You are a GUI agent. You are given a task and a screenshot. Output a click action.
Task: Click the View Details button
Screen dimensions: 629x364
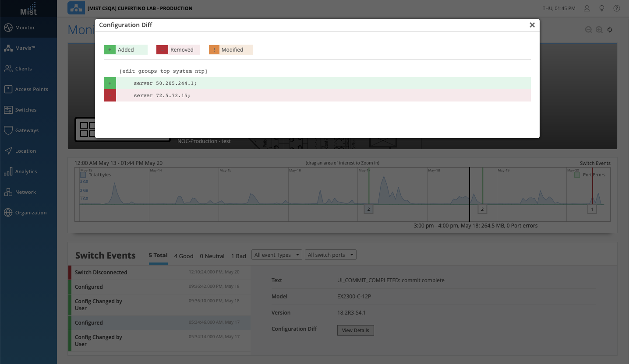click(x=356, y=330)
